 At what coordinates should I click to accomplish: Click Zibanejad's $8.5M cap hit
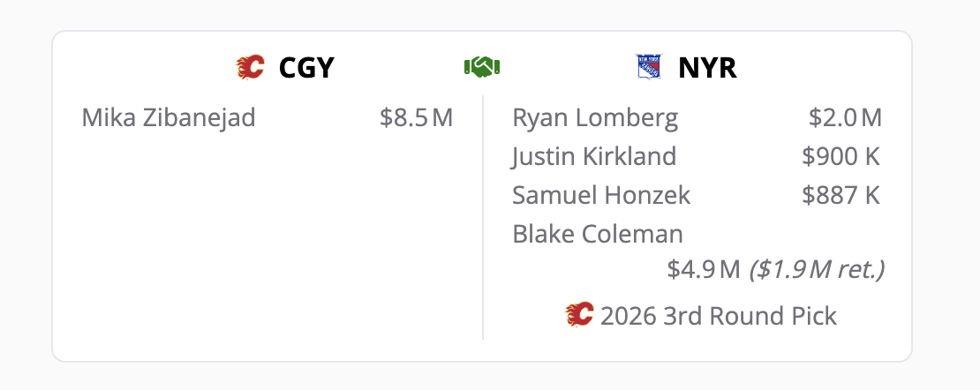tap(416, 117)
